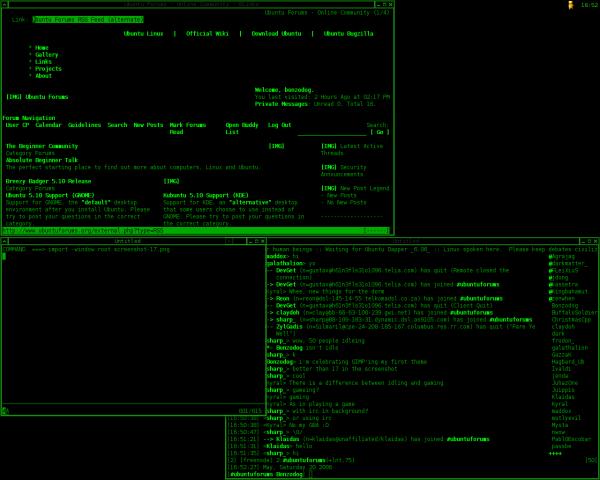This screenshot has width=600, height=480.
Task: Minimize the browser window
Action: tap(378, 4)
